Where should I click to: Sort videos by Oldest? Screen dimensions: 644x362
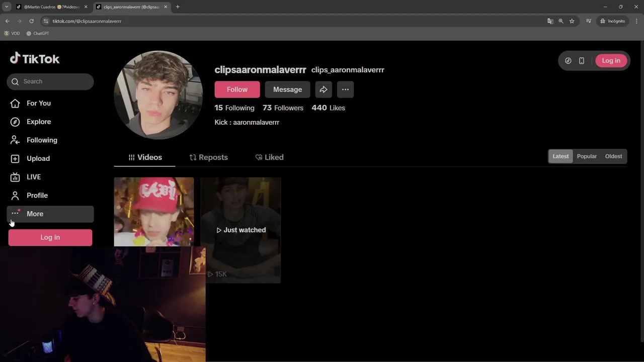(x=613, y=156)
